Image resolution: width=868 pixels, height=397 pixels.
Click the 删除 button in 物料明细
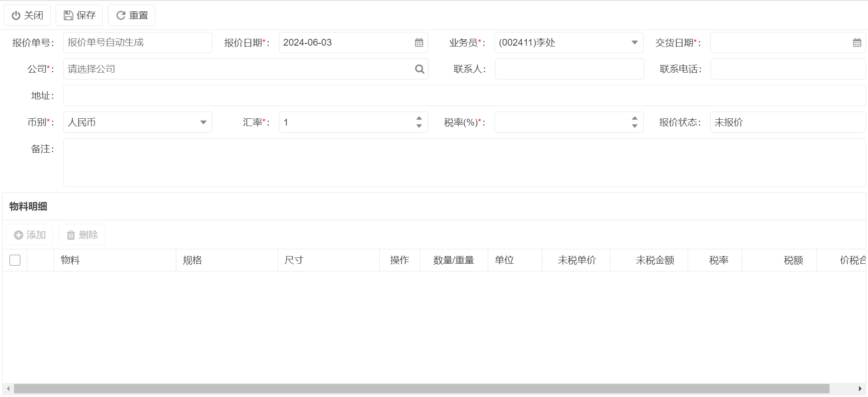(82, 235)
